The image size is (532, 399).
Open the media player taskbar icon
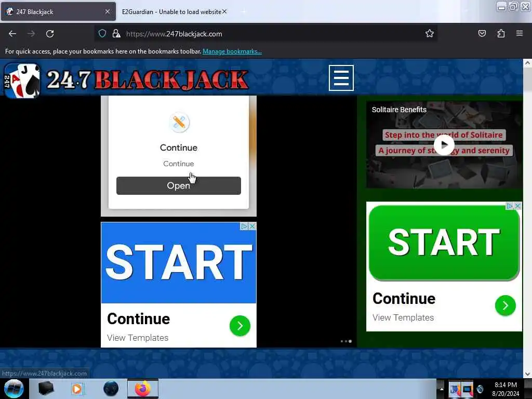pyautogui.click(x=77, y=389)
